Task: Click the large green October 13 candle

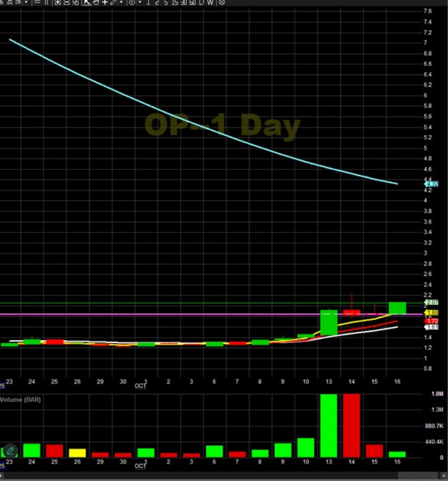Action: 329,322
